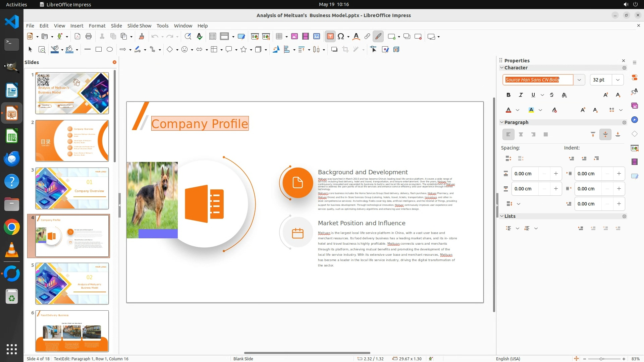644x362 pixels.
Task: Close the Slides panel
Action: (x=114, y=62)
